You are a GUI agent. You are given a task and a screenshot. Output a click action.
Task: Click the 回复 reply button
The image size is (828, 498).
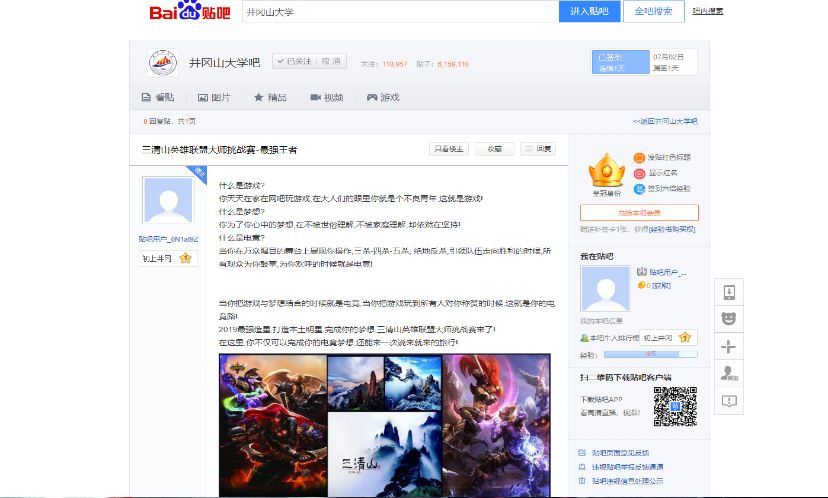pos(538,149)
